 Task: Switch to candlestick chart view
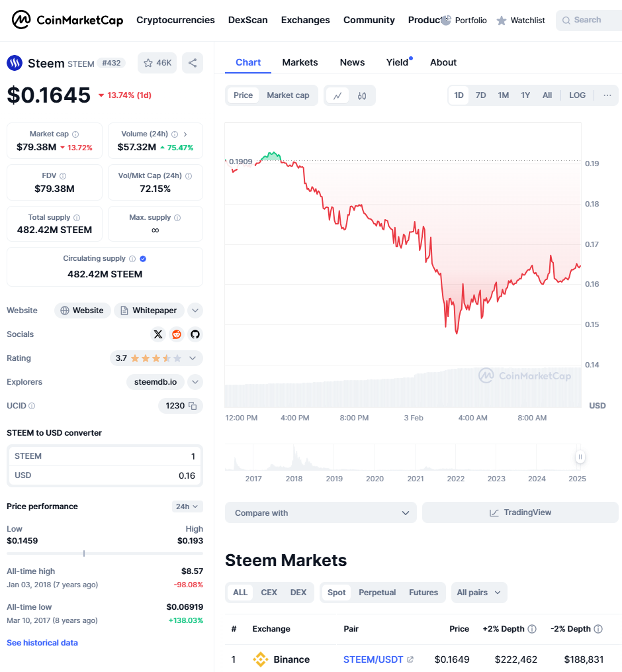[x=362, y=95]
